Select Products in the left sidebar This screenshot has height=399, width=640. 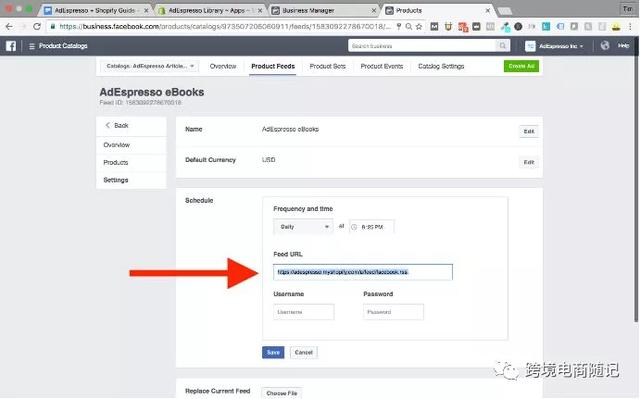(116, 162)
